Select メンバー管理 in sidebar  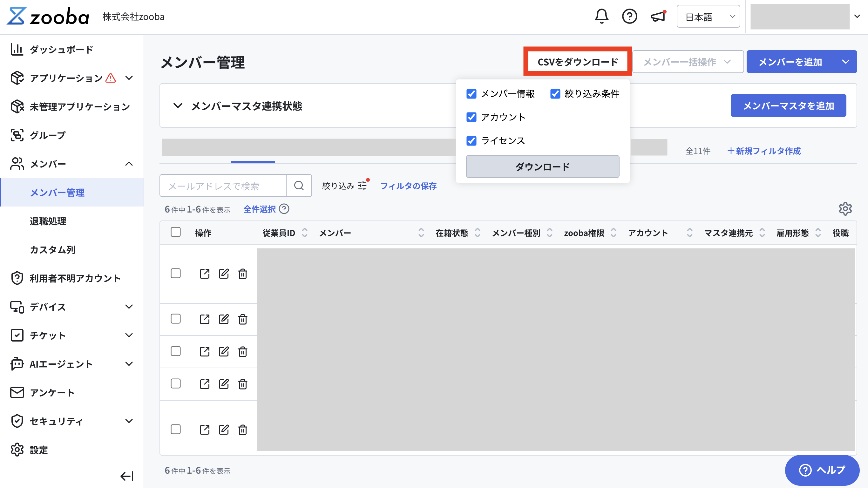tap(72, 193)
